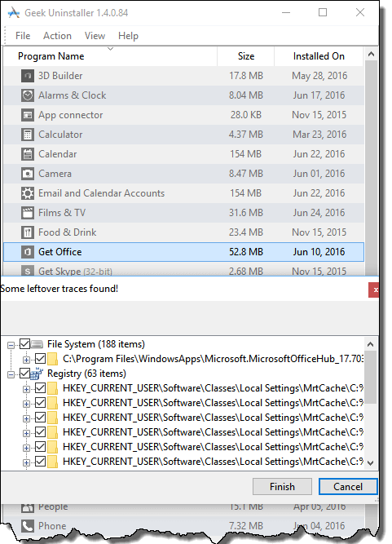The height and width of the screenshot is (544, 392).
Task: Select the Email and Calendar Accounts gear icon
Action: click(28, 193)
